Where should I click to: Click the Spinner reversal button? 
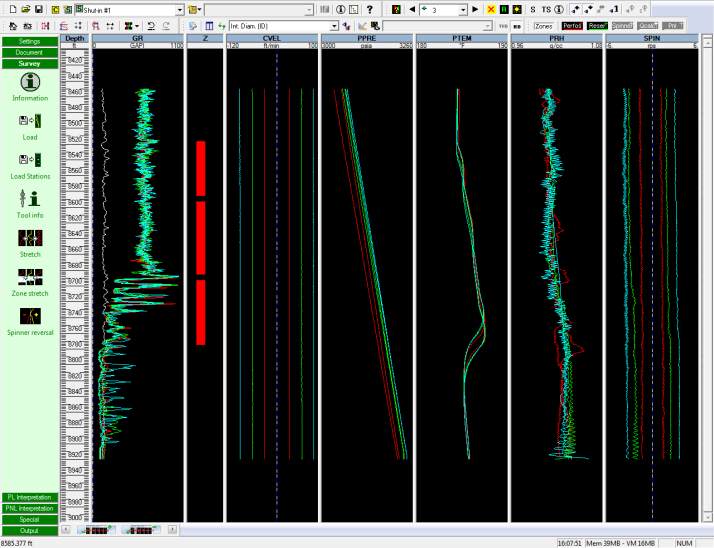click(x=30, y=322)
